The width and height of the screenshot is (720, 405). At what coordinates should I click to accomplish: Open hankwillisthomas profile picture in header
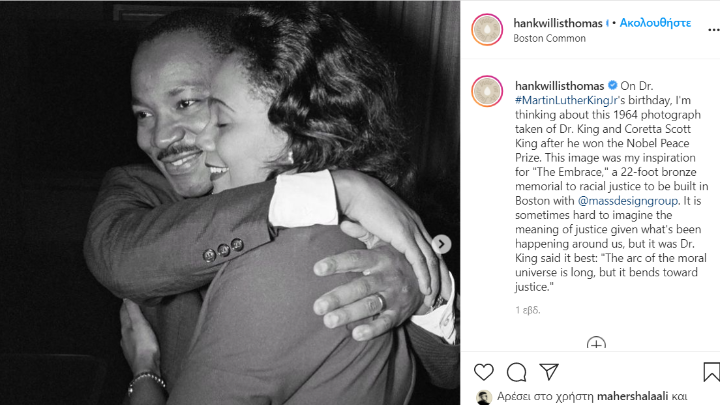coord(487,30)
